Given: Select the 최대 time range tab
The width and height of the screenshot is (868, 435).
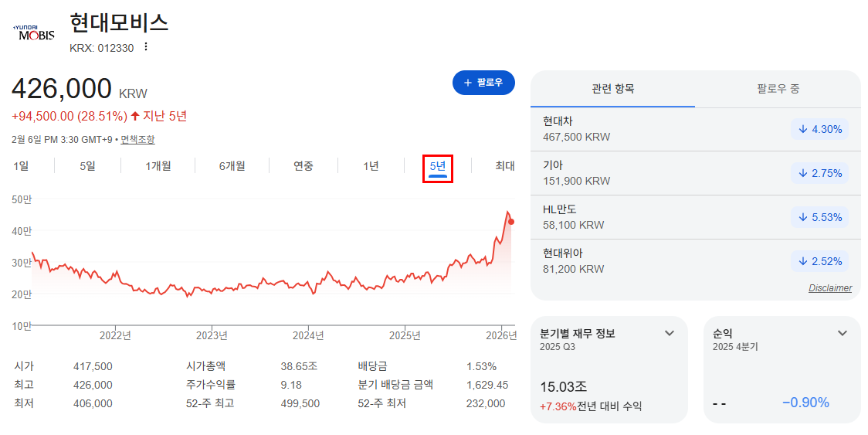Looking at the screenshot, I should 505,165.
